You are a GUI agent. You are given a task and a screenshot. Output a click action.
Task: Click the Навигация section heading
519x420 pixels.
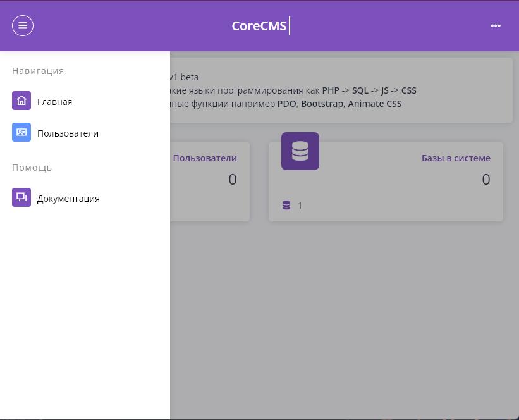pyautogui.click(x=38, y=71)
